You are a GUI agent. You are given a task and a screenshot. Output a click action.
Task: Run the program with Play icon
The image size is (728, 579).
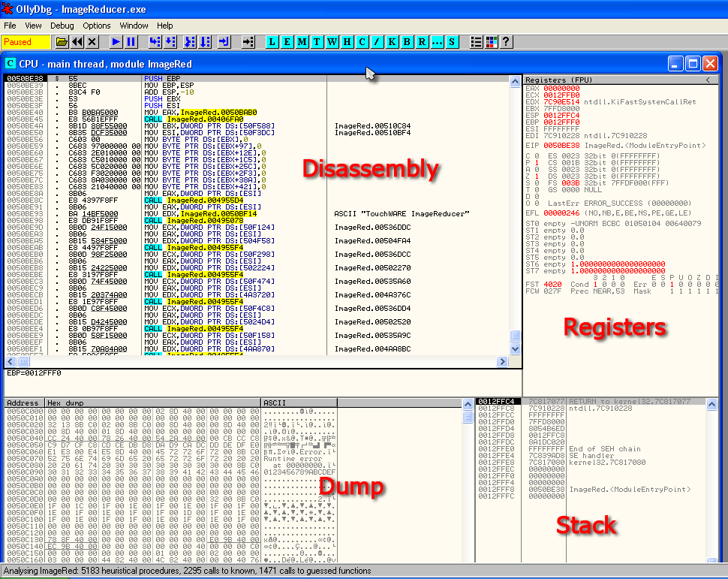pos(116,42)
